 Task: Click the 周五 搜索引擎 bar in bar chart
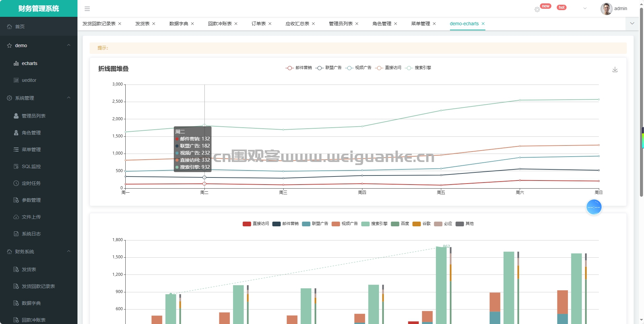(x=441, y=285)
